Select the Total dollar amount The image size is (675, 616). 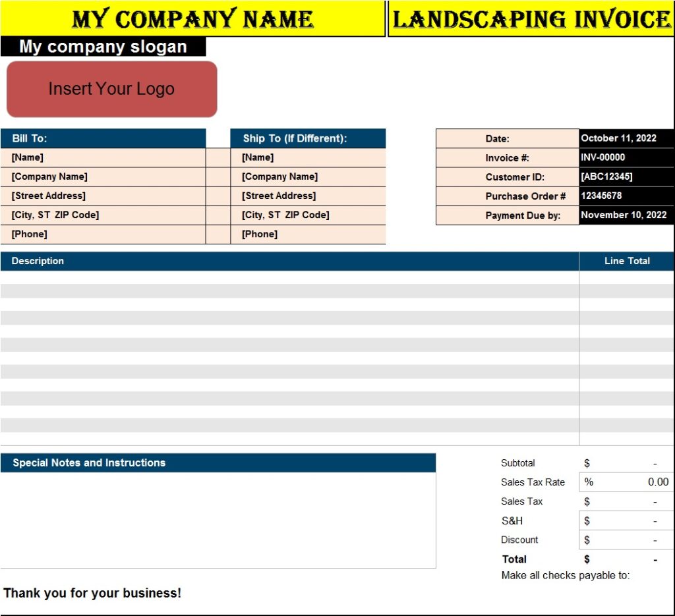tap(626, 559)
